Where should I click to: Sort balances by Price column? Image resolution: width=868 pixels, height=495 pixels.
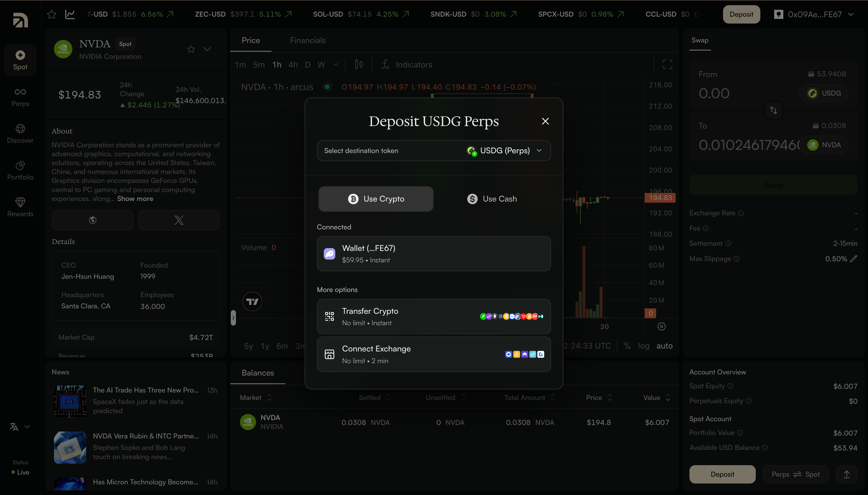click(599, 397)
